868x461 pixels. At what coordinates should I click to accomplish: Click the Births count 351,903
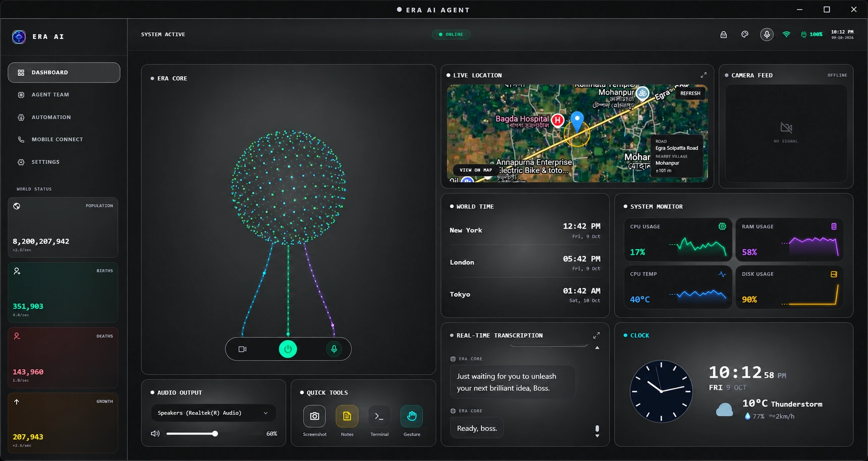[28, 307]
